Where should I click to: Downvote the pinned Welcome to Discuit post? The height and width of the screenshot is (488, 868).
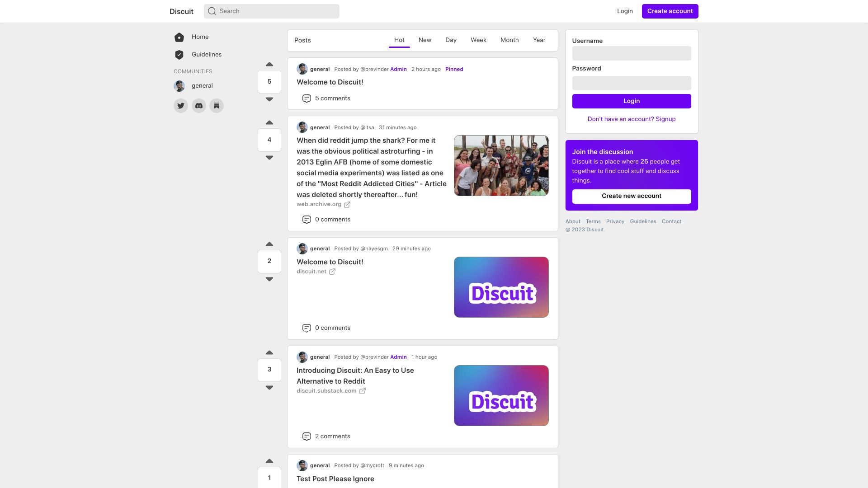tap(269, 99)
